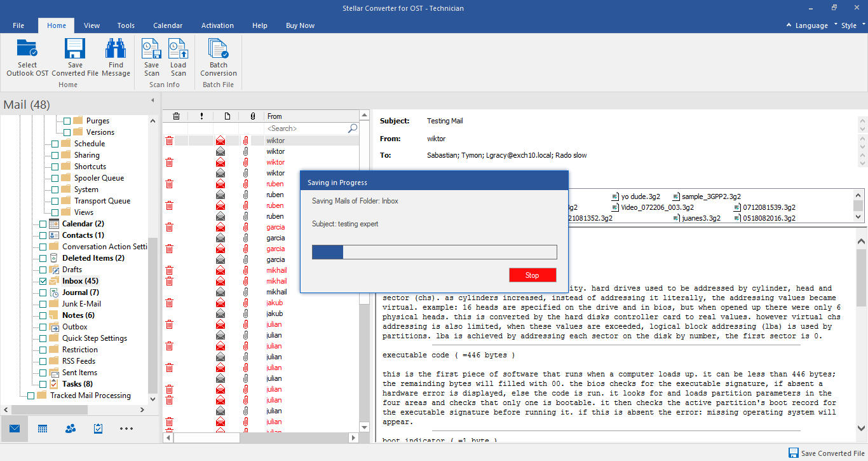Open the more options ellipsis in bottom bar
868x461 pixels.
pyautogui.click(x=126, y=429)
